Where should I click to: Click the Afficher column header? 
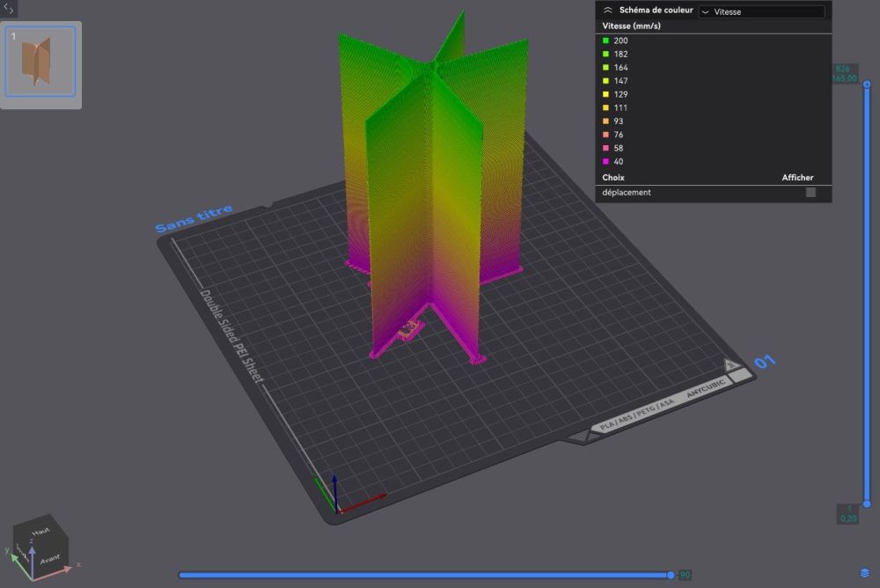797,178
